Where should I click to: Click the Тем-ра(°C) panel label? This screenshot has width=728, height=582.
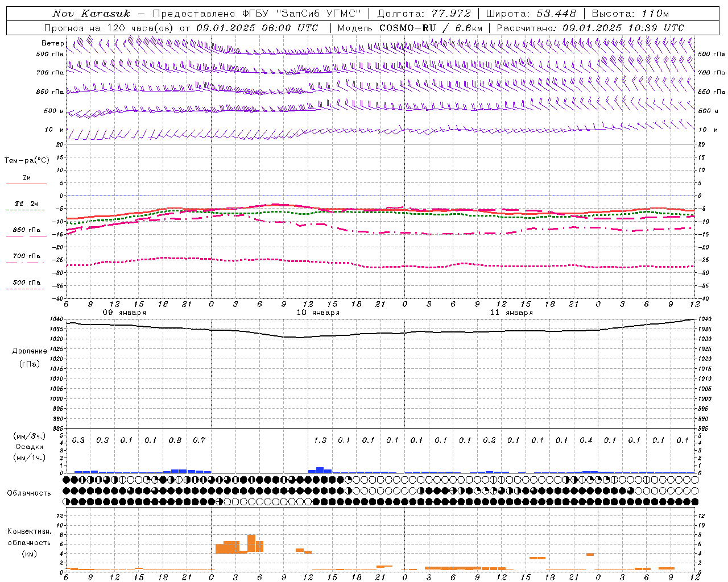tap(27, 161)
